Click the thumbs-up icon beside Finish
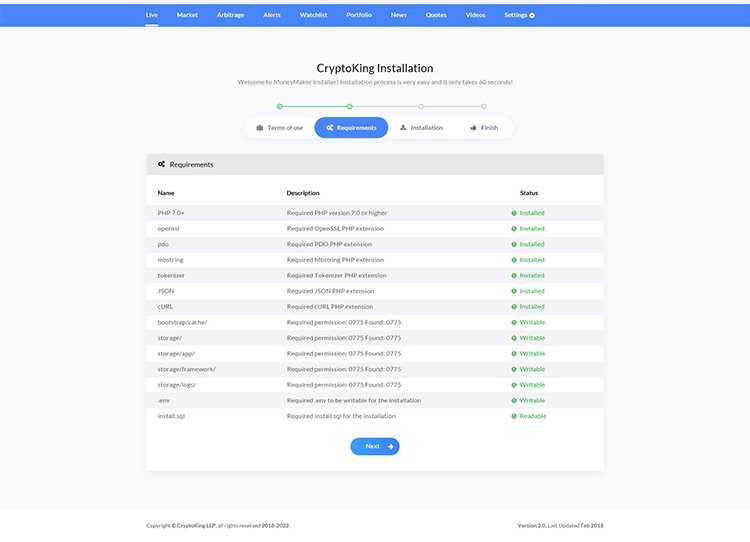Viewport: 750px width, 542px height. click(x=473, y=128)
